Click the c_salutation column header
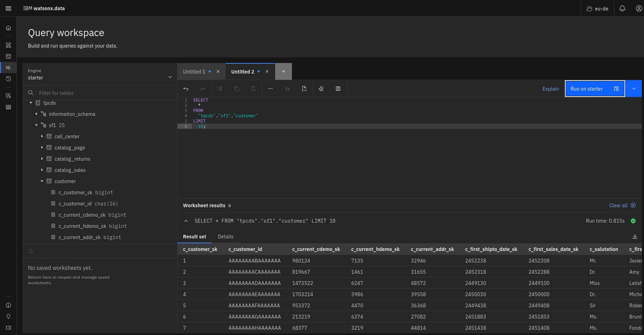The height and width of the screenshot is (335, 644). (604, 249)
